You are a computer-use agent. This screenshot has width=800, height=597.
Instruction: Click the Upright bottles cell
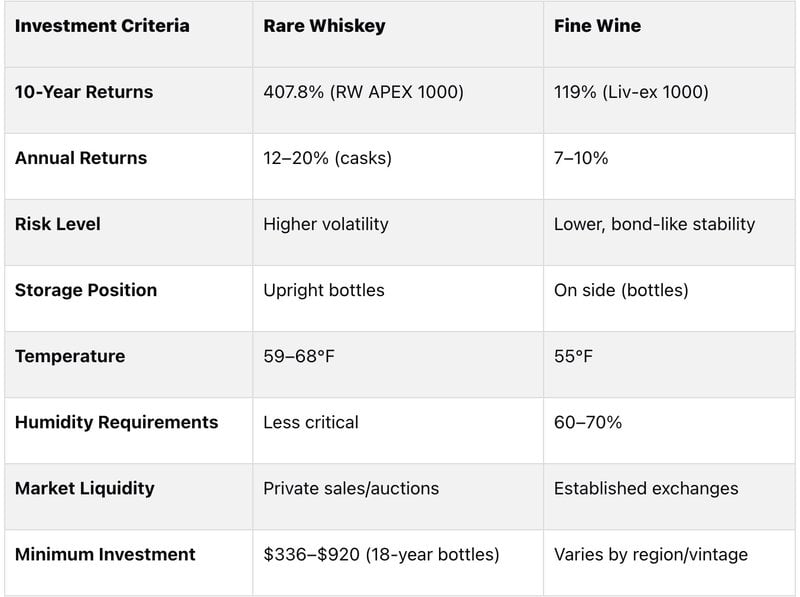pos(323,290)
